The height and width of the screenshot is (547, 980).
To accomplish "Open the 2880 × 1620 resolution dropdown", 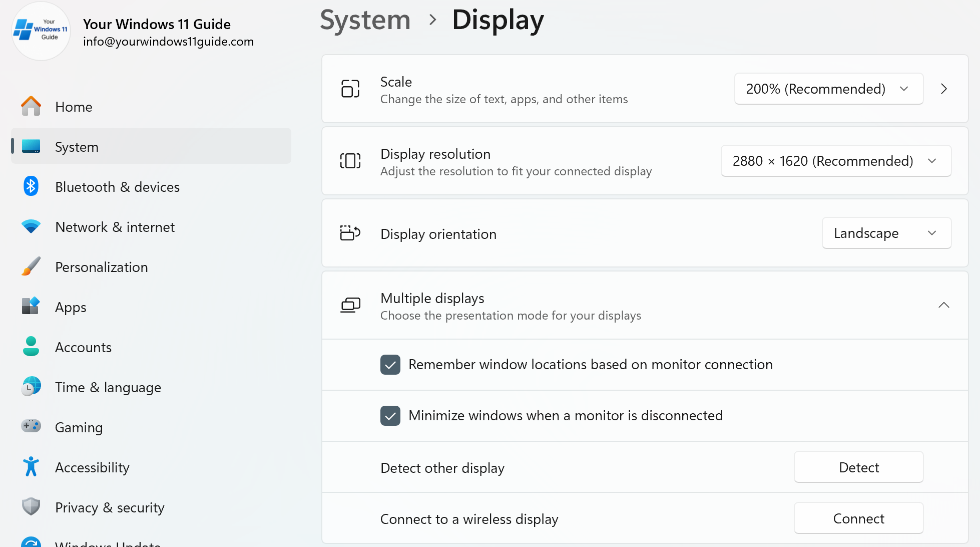I will tap(836, 161).
